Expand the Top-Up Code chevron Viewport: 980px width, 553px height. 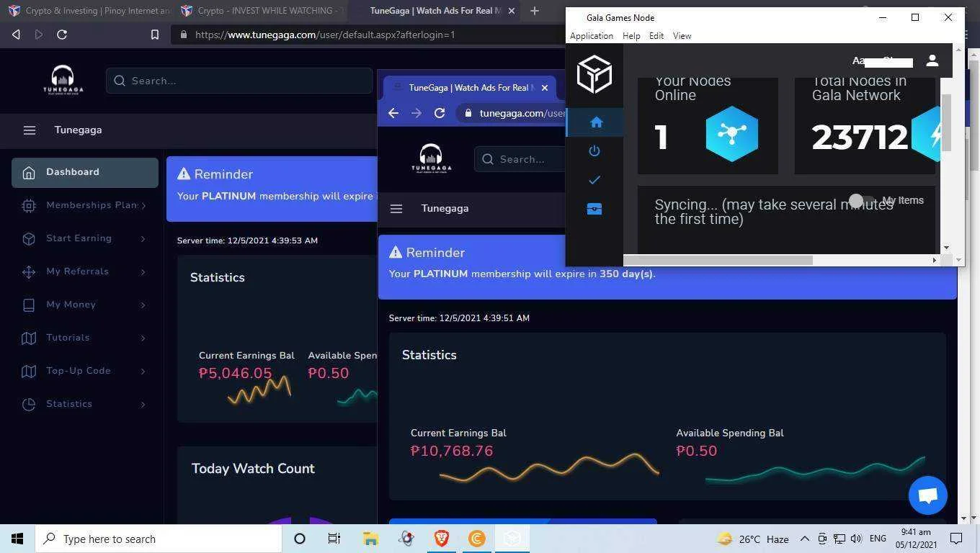pyautogui.click(x=143, y=371)
